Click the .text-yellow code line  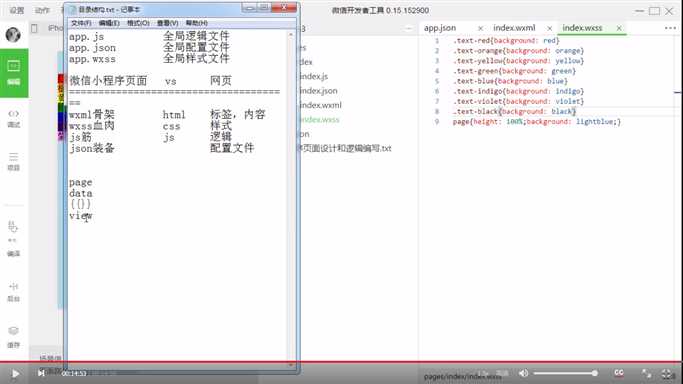pyautogui.click(x=518, y=61)
